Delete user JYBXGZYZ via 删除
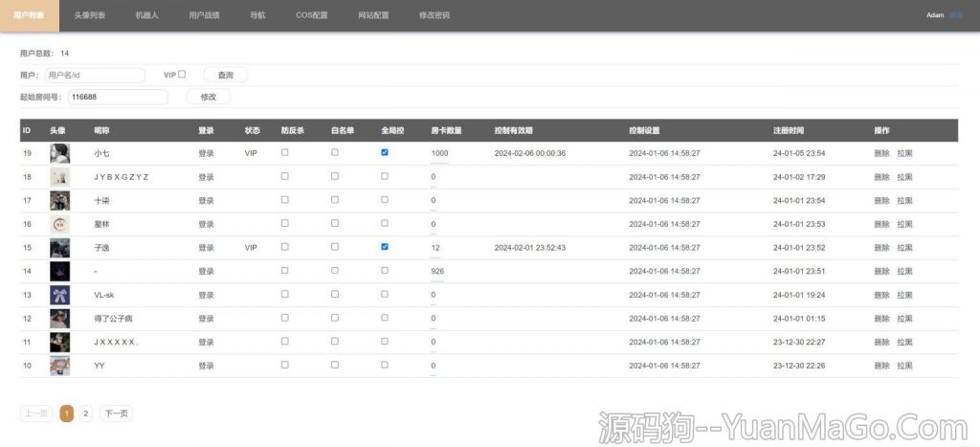This screenshot has width=980, height=447. click(x=881, y=177)
